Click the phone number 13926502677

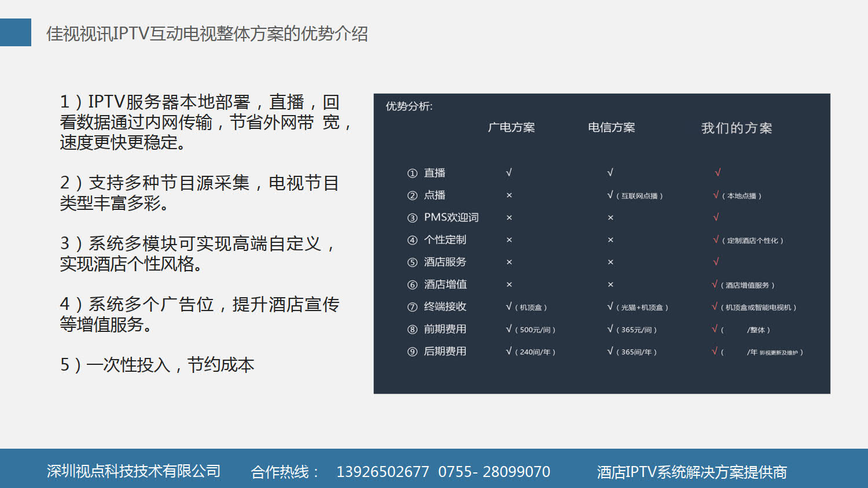[382, 472]
